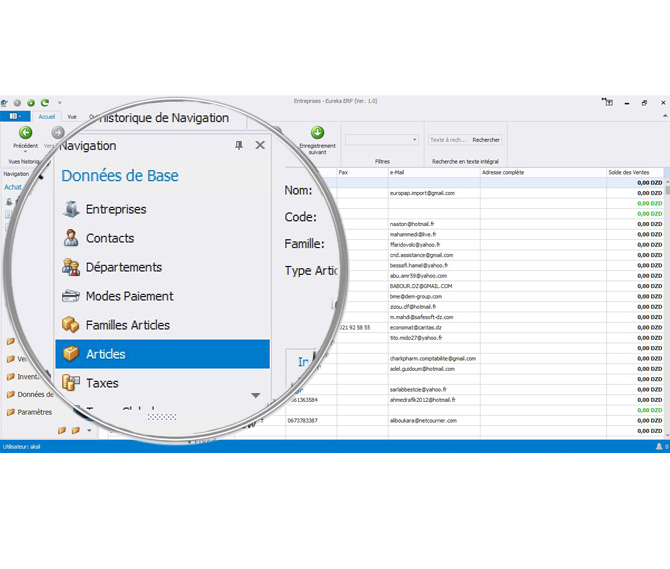This screenshot has width=670, height=569.
Task: Click the Contacts person icon
Action: (x=71, y=238)
